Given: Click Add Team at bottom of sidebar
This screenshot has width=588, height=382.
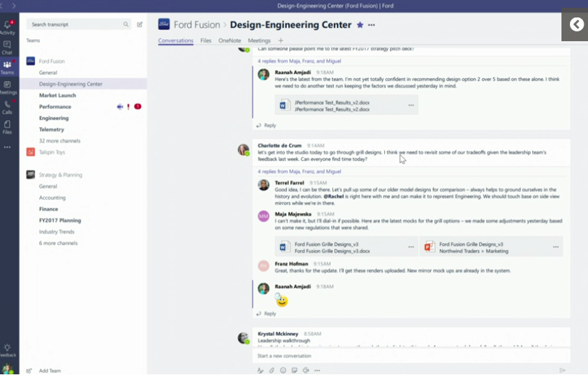Looking at the screenshot, I should point(50,371).
